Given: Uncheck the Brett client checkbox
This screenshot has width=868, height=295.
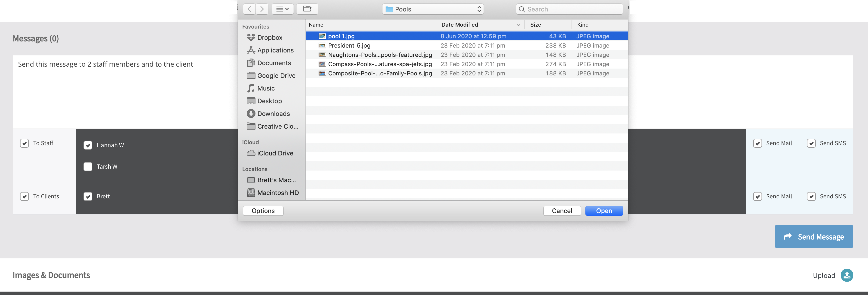Looking at the screenshot, I should [88, 197].
